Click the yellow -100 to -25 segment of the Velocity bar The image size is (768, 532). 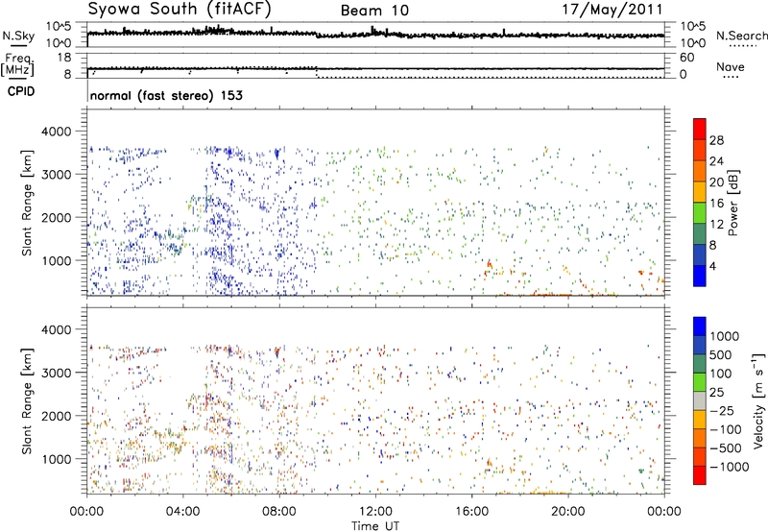(x=700, y=420)
